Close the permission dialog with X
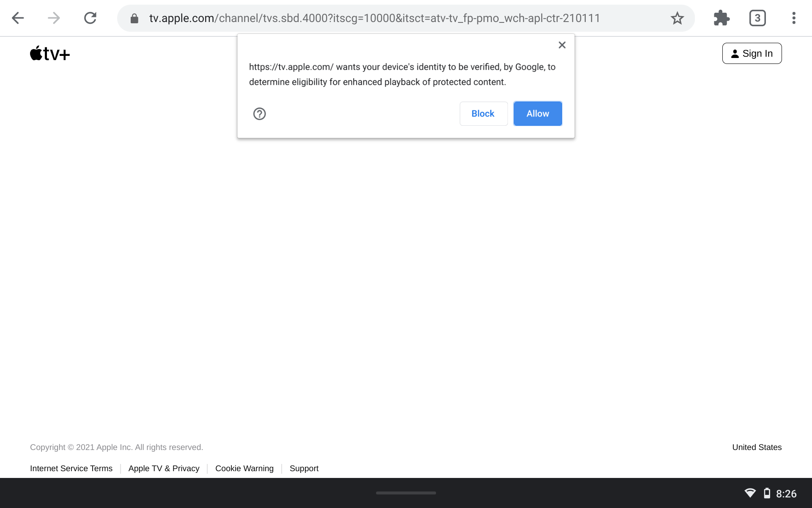This screenshot has width=812, height=508. pos(562,45)
